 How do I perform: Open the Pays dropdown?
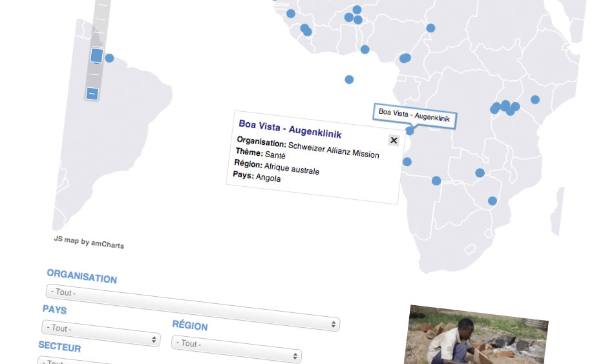pyautogui.click(x=101, y=334)
